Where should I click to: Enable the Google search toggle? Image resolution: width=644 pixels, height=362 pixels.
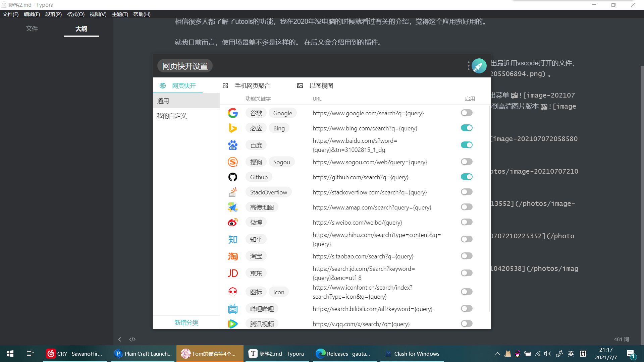(466, 113)
